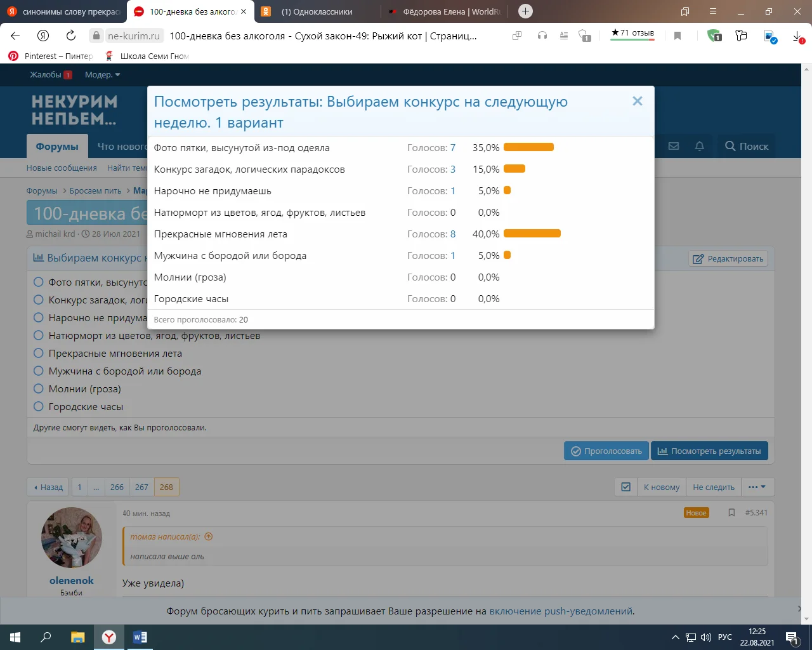
Task: Open the 71 отзыв site reviews badge
Action: [x=632, y=34]
